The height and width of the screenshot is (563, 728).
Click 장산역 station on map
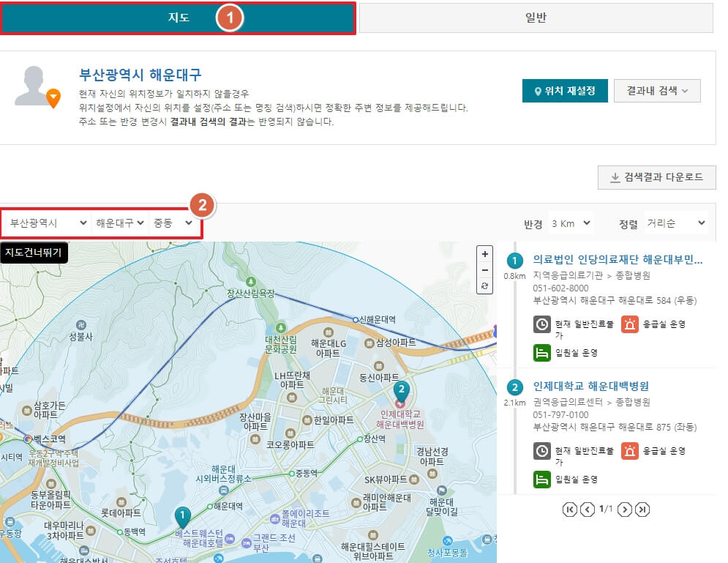tap(371, 439)
